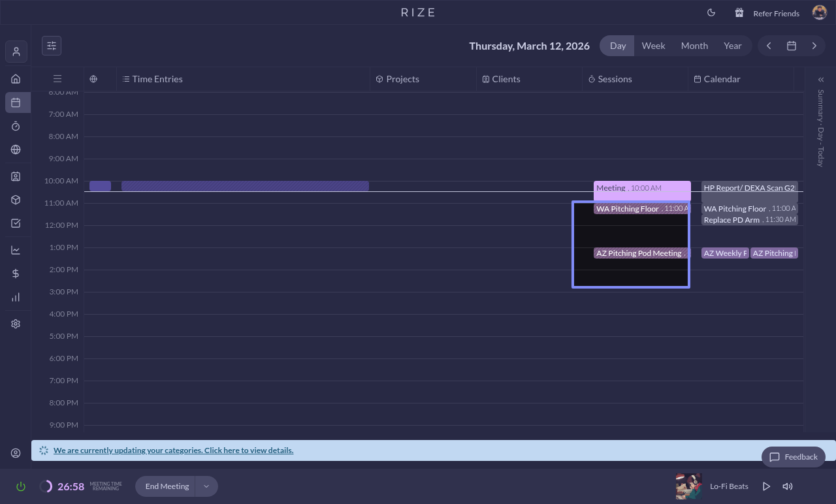The width and height of the screenshot is (836, 504).
Task: Mute the Lo-Fi Beats speaker icon
Action: [788, 486]
